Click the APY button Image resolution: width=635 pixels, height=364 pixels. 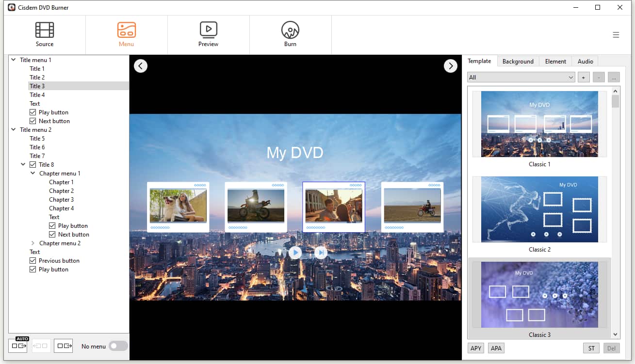click(x=476, y=348)
